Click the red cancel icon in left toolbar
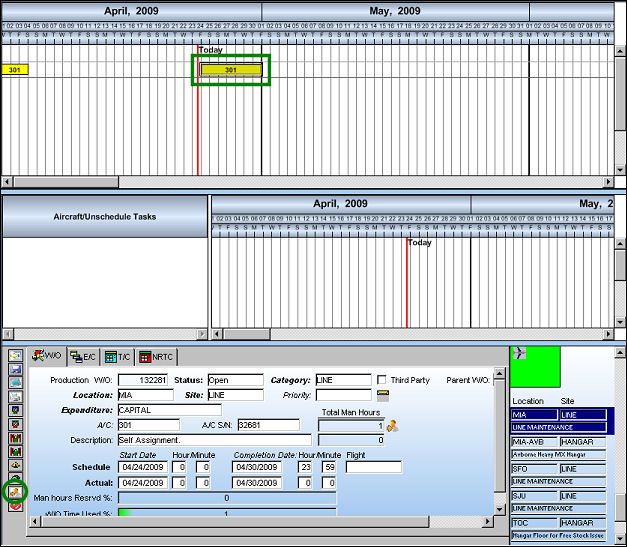The image size is (627, 547). click(x=15, y=506)
